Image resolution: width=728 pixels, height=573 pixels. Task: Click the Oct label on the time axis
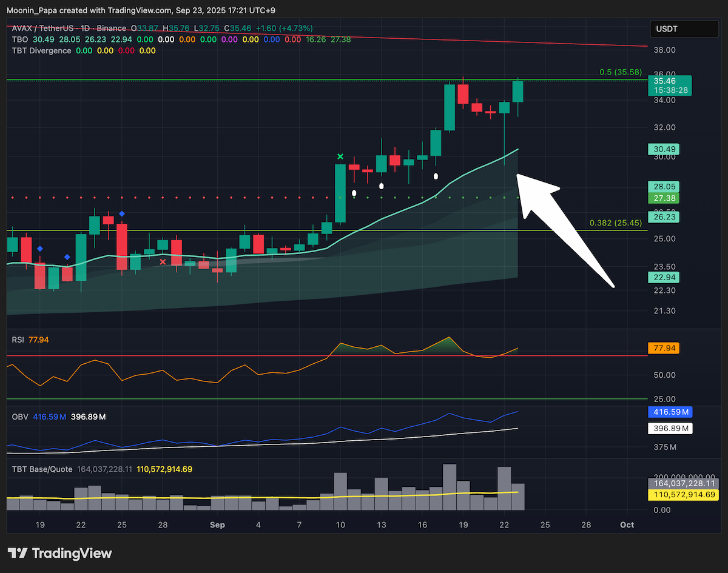pos(627,524)
